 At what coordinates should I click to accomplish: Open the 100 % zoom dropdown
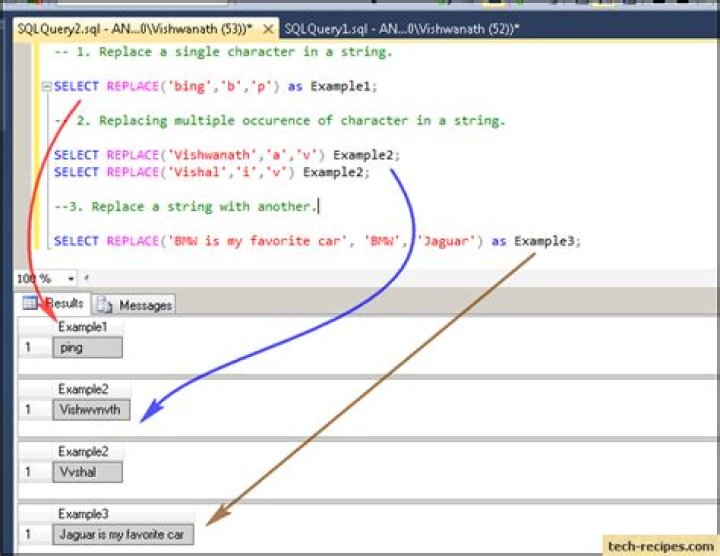pos(71,278)
